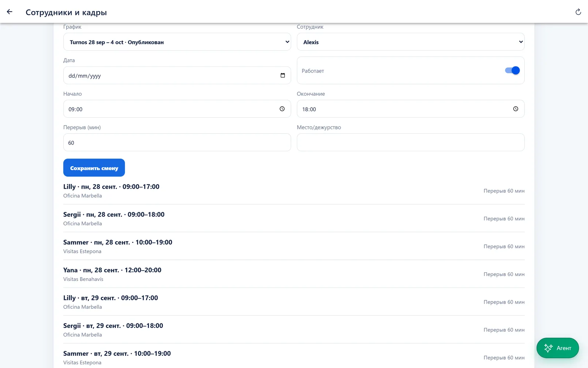The width and height of the screenshot is (588, 368).
Task: Toggle the Работает switch off
Action: point(512,70)
